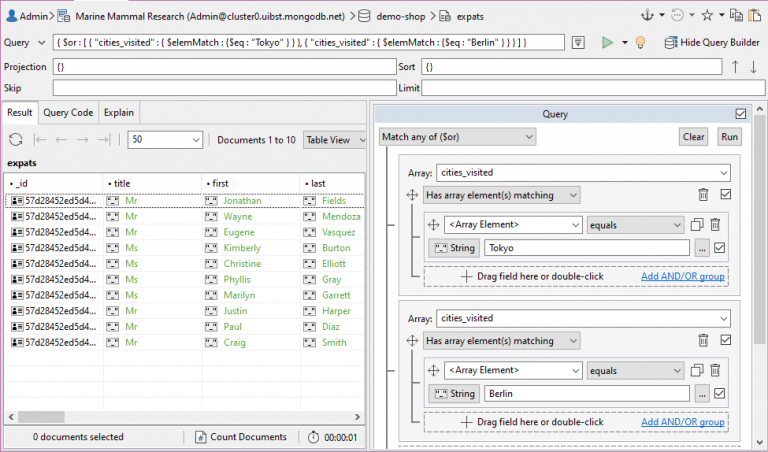
Task: Open the Explain tab
Action: click(119, 113)
